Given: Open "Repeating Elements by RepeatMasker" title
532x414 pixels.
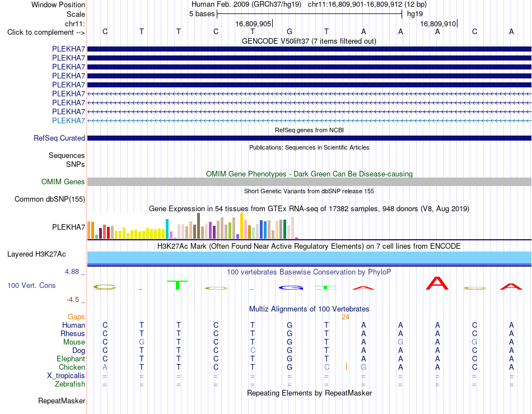Looking at the screenshot, I should pyautogui.click(x=309, y=393).
